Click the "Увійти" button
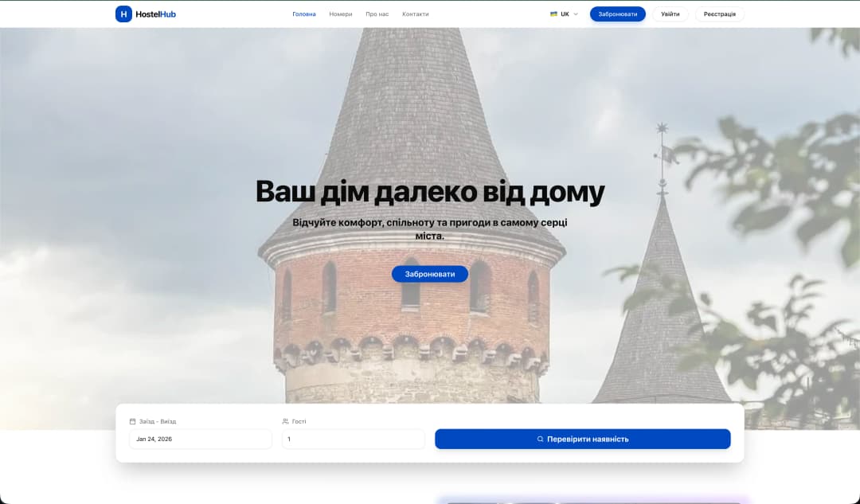This screenshot has height=504, width=860. (x=670, y=14)
